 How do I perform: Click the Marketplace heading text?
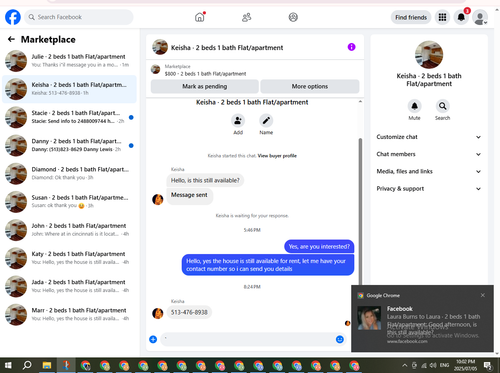tap(48, 39)
